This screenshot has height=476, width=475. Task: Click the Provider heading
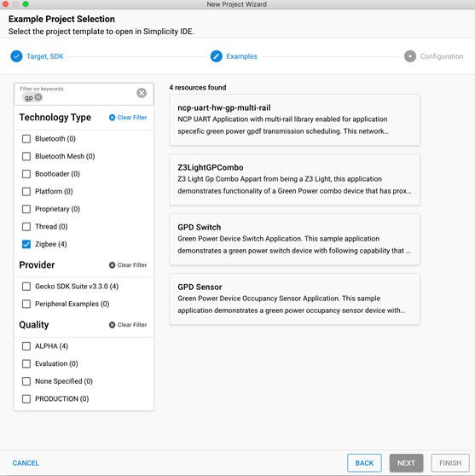tap(37, 265)
